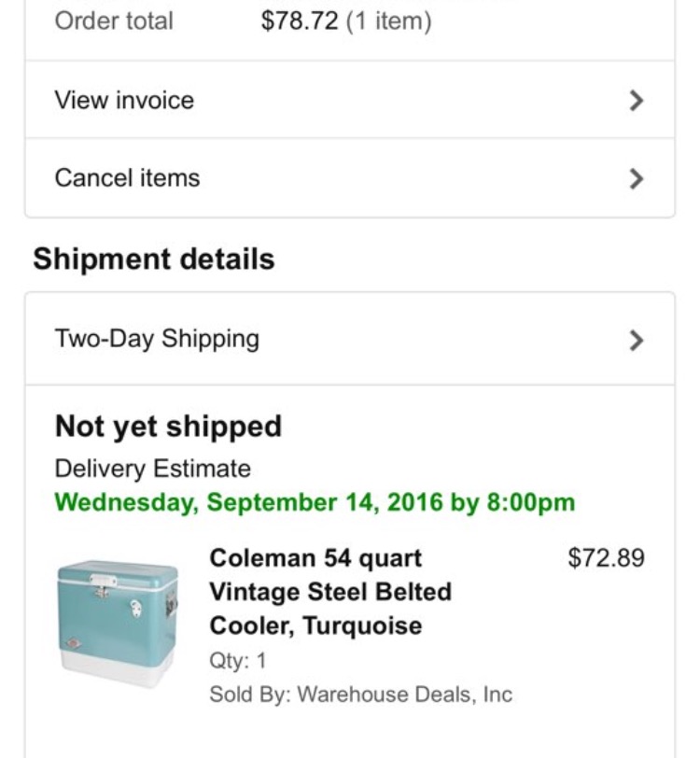Expand the View invoice chevron arrow
700x758 pixels.
tap(637, 101)
